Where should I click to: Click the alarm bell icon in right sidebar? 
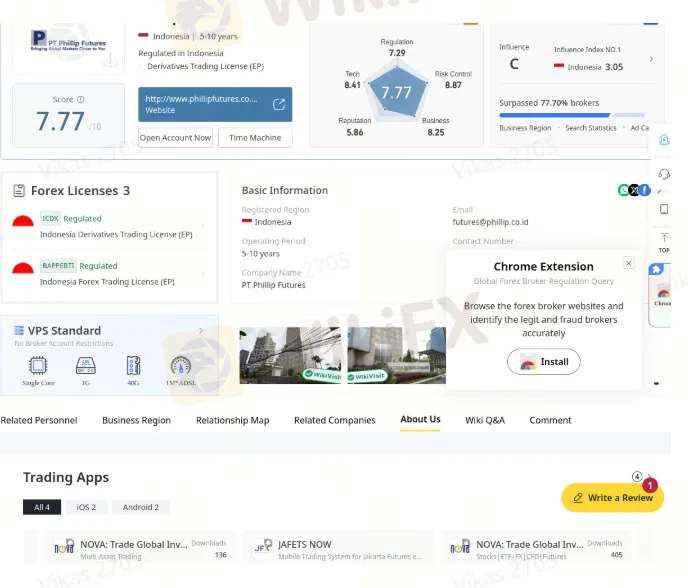pos(664,140)
